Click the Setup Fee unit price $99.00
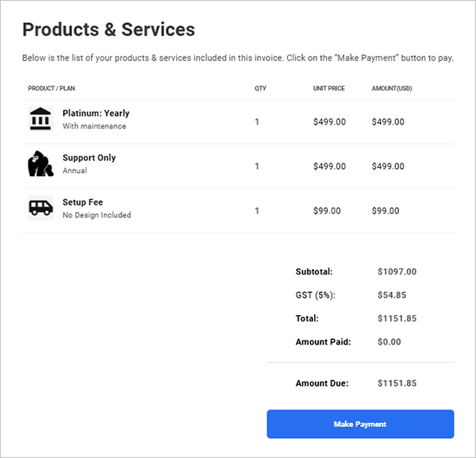The width and height of the screenshot is (476, 458). pyautogui.click(x=327, y=211)
